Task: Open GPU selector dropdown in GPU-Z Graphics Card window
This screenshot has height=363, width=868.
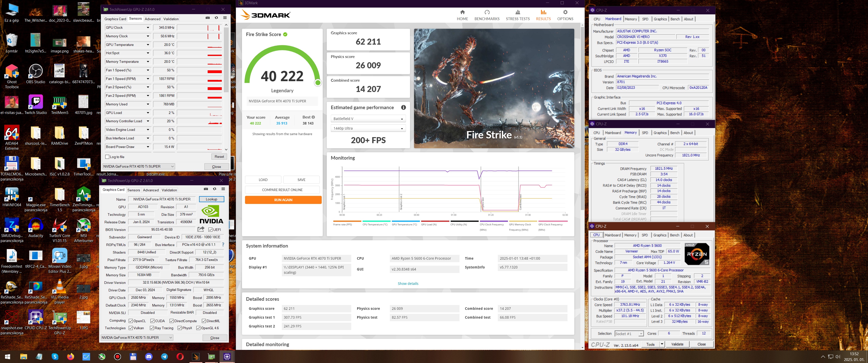Action: (x=137, y=337)
